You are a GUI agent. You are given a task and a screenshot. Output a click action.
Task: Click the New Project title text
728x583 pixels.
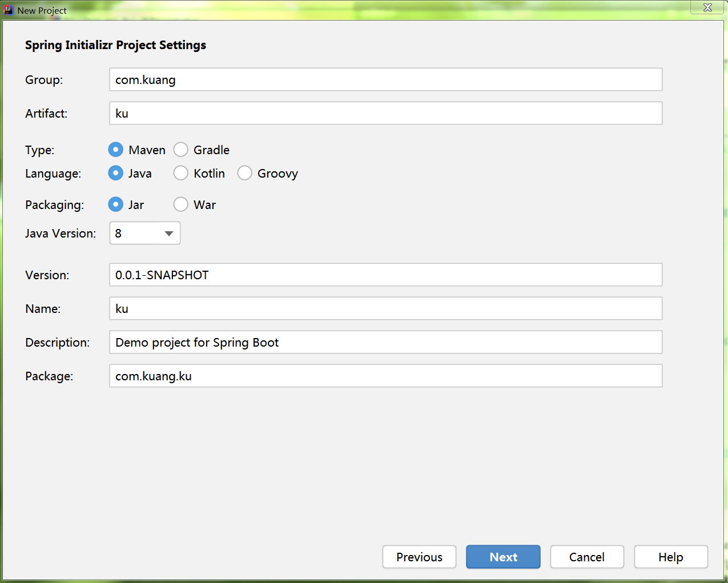42,10
